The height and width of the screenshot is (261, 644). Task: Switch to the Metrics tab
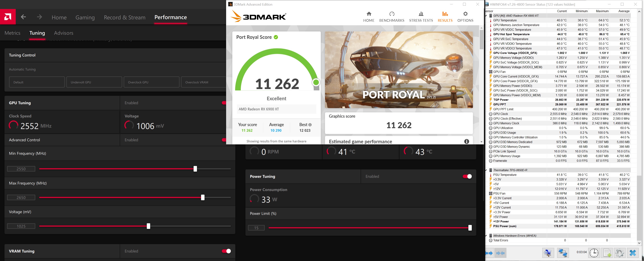(13, 33)
